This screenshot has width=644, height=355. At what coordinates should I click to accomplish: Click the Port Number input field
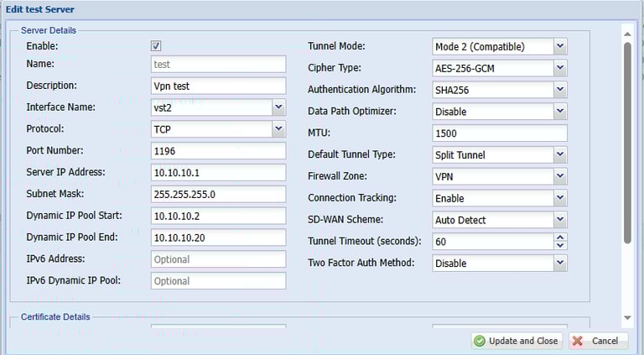coord(218,151)
